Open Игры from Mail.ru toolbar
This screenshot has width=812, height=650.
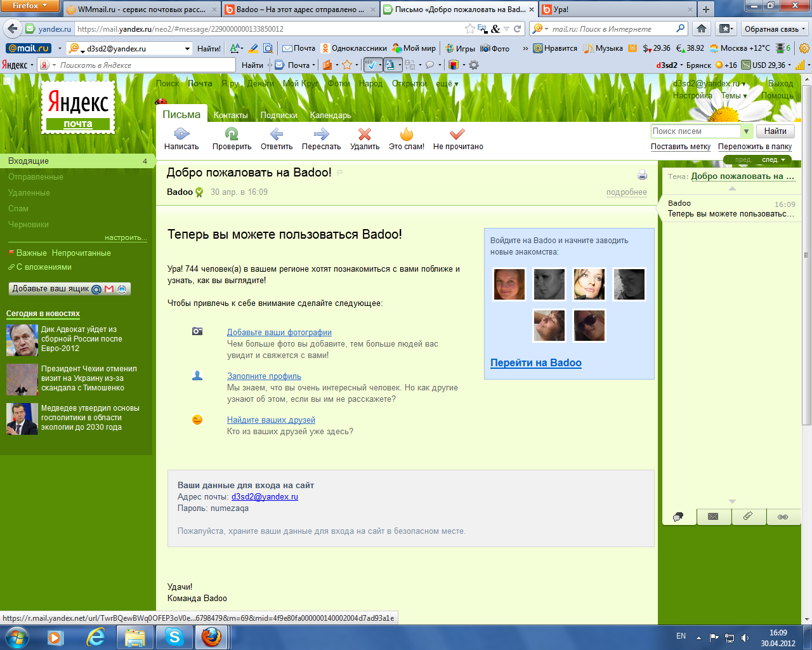coord(460,48)
